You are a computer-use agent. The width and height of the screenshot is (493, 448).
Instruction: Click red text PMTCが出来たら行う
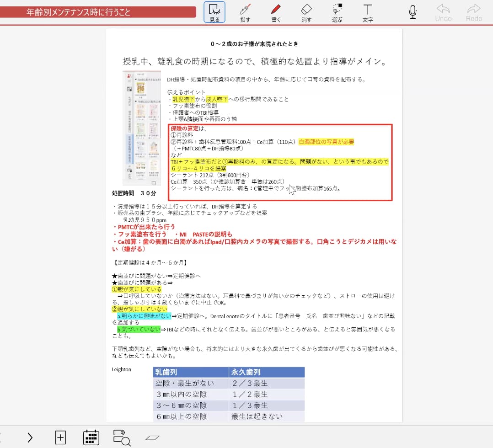click(x=144, y=227)
